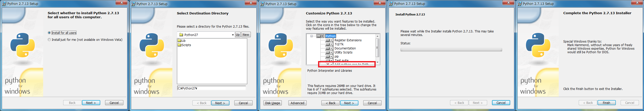The image size is (644, 111).
Task: Open the pip feature dropdown icon
Action: tap(329, 56)
